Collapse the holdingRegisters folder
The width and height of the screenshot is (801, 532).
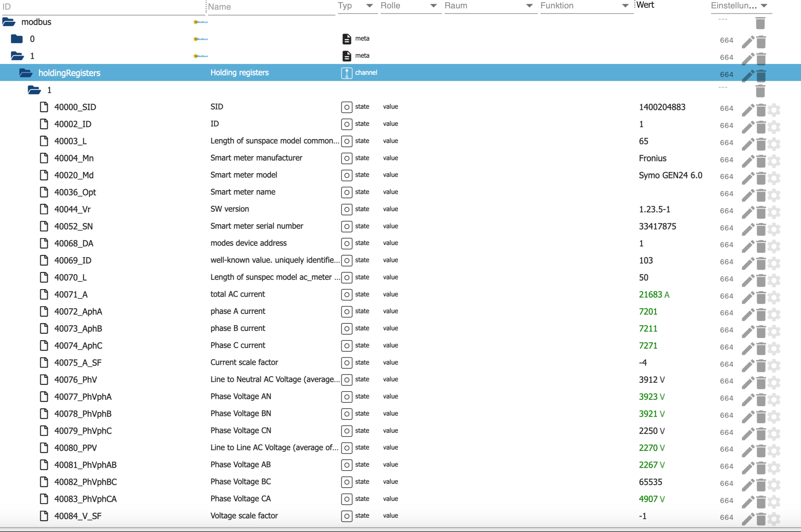coord(26,73)
